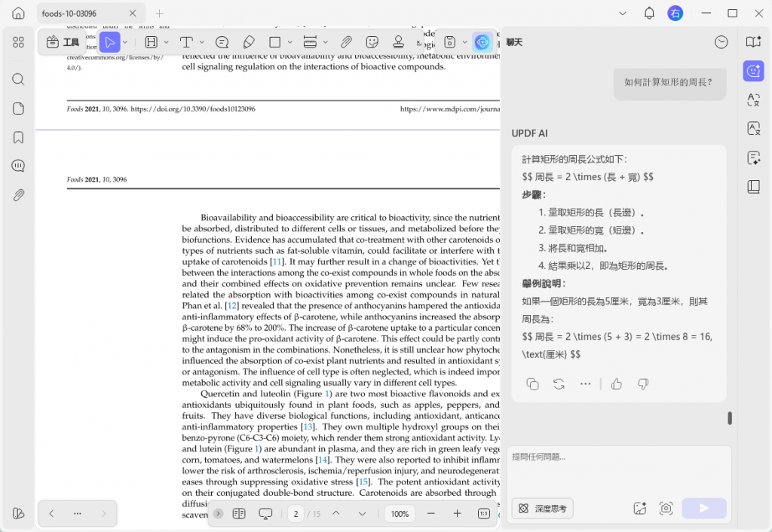
Task: Open the thumbnails panel in left sidebar
Action: 18,42
